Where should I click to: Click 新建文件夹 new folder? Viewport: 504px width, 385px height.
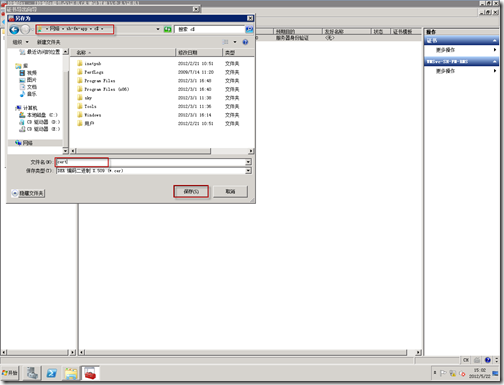(49, 42)
